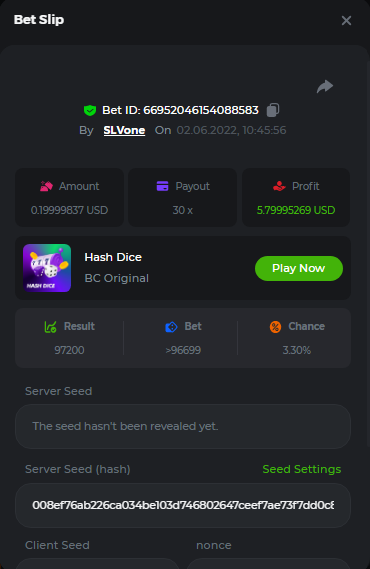Screen dimensions: 370x569
Task: Click the share arrow icon
Action: (325, 86)
